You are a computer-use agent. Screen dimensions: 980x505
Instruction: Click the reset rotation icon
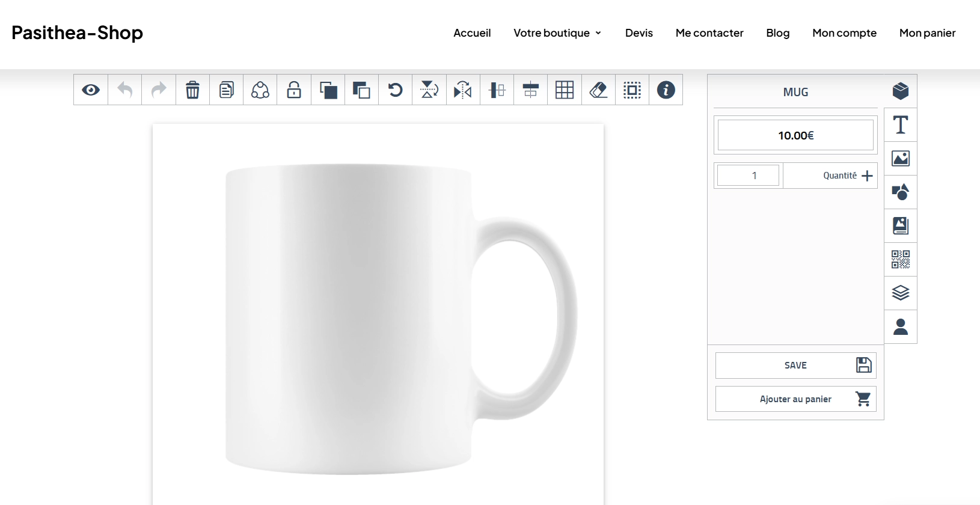click(395, 90)
